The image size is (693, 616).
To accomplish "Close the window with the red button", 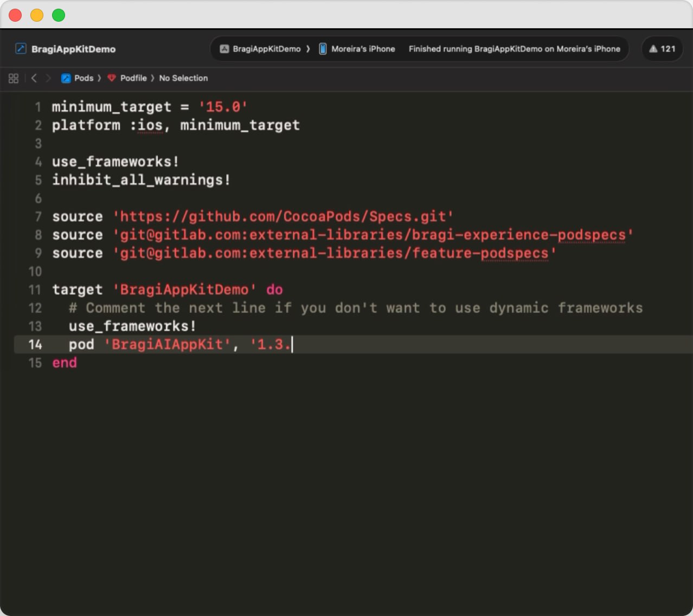I will click(x=15, y=15).
